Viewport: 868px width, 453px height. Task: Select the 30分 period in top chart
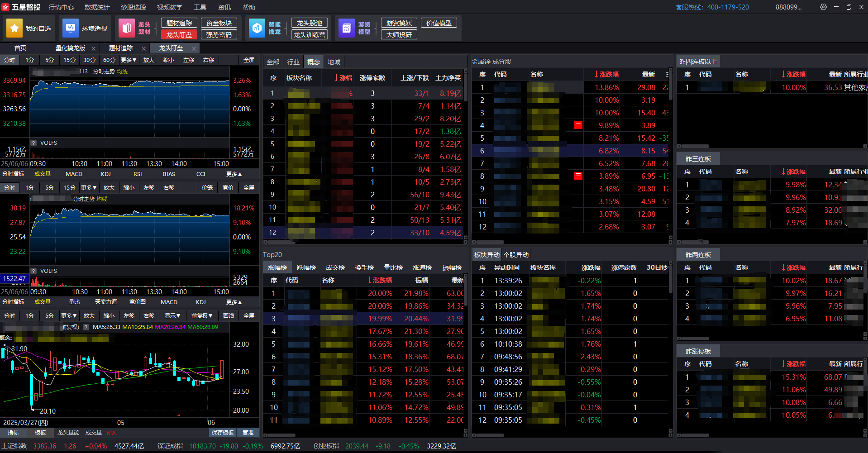tap(89, 60)
